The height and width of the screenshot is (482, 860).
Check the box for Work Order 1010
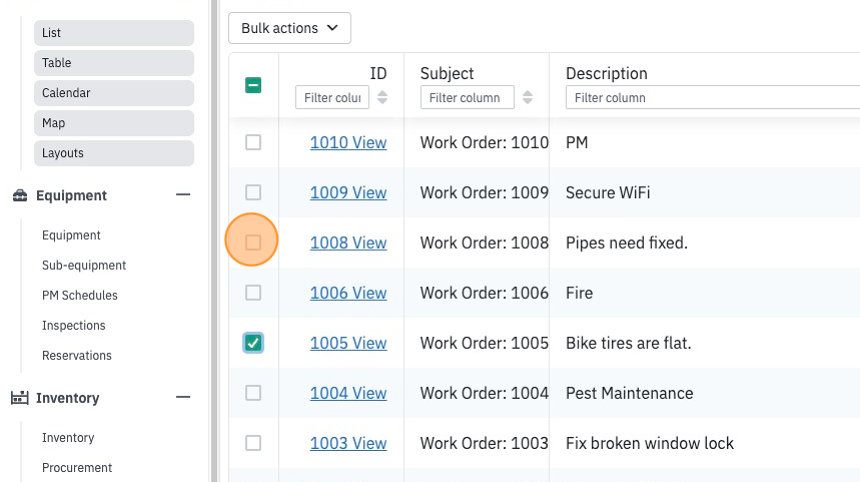click(x=253, y=143)
